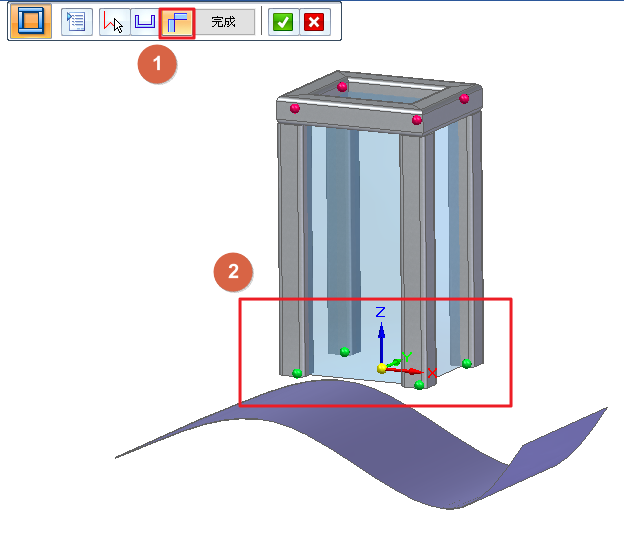The height and width of the screenshot is (533, 624).
Task: Click the red X axis arrow
Action: click(406, 371)
